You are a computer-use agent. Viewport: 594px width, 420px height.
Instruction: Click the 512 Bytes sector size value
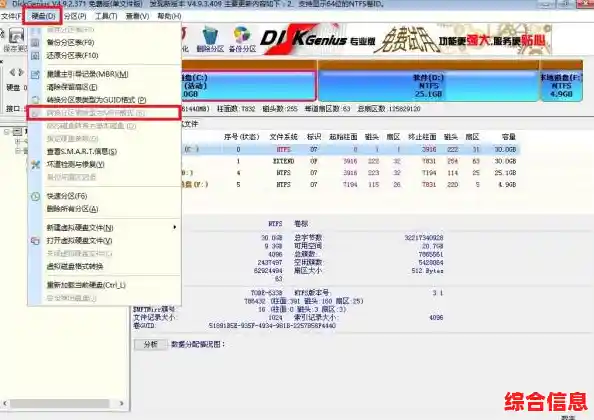(427, 271)
